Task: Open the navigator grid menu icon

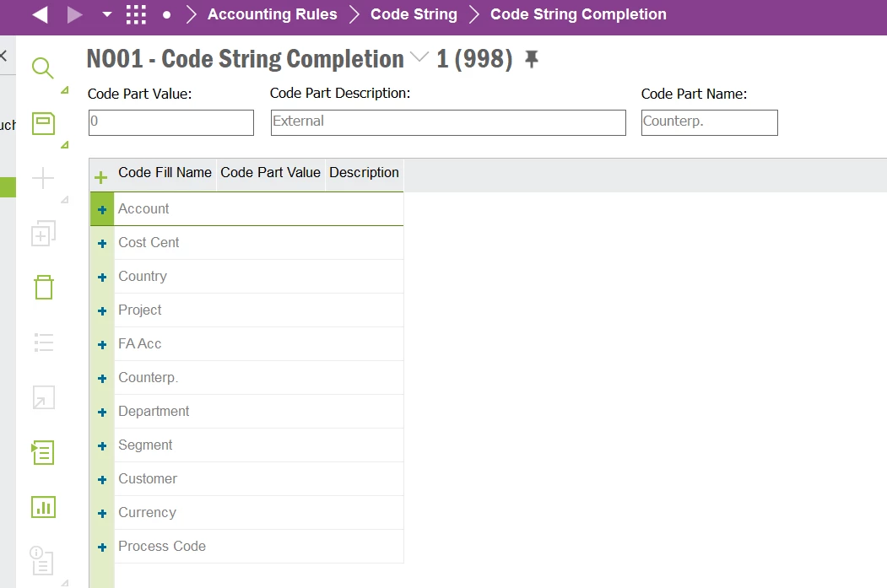Action: (135, 14)
